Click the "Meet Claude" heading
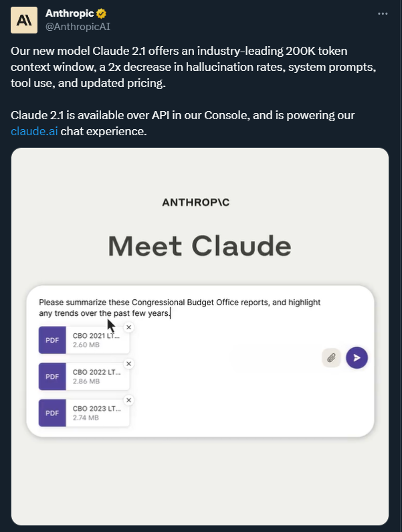The width and height of the screenshot is (402, 532). coord(200,246)
